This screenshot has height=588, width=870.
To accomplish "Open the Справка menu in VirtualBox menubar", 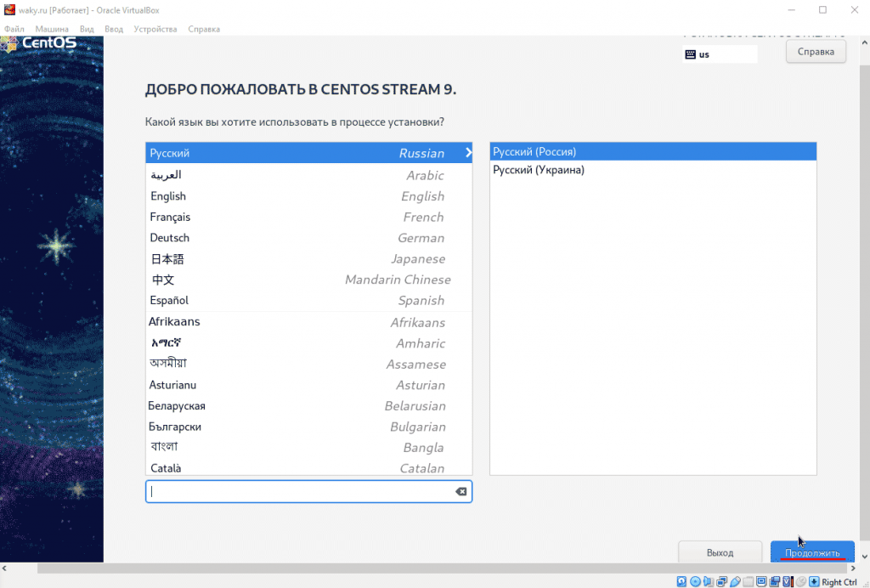I will coord(204,29).
